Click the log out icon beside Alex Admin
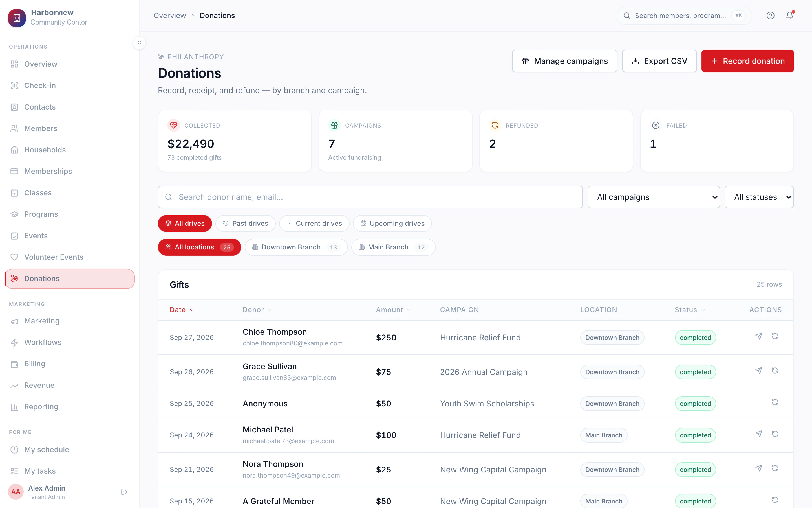 (x=124, y=492)
